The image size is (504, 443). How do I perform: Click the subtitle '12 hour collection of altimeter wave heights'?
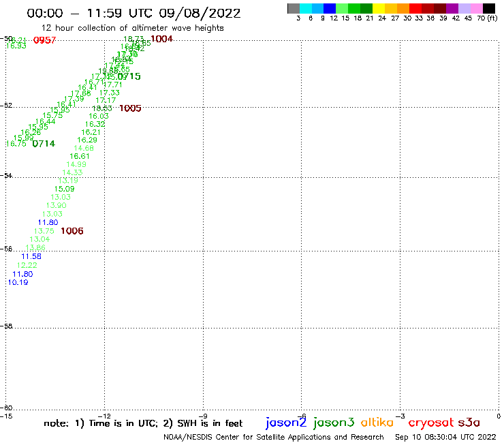pyautogui.click(x=132, y=28)
